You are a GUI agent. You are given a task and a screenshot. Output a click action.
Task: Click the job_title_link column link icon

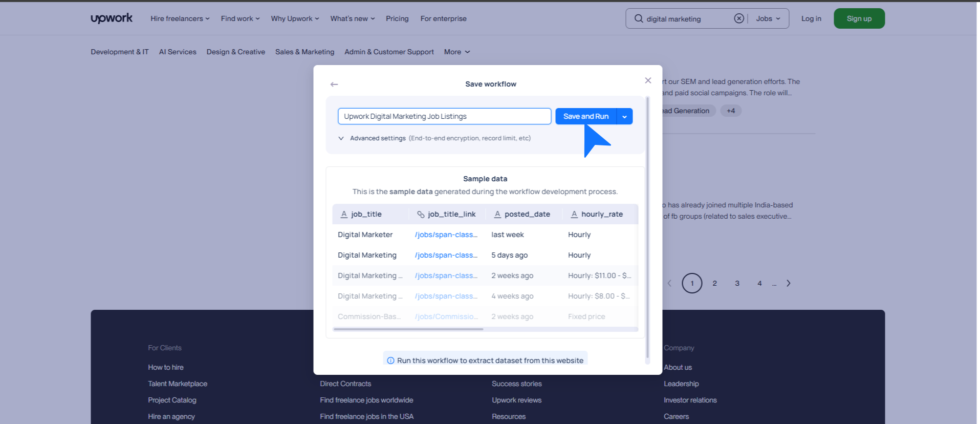point(421,215)
